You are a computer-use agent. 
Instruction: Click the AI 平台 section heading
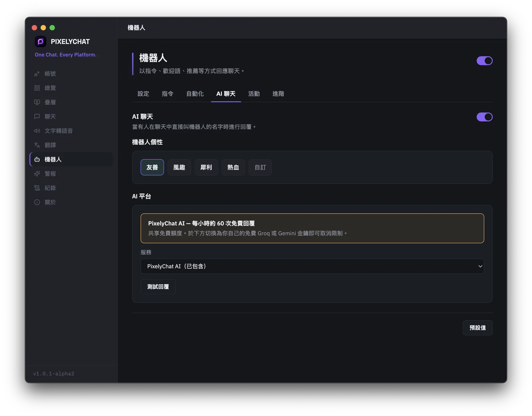coord(142,197)
